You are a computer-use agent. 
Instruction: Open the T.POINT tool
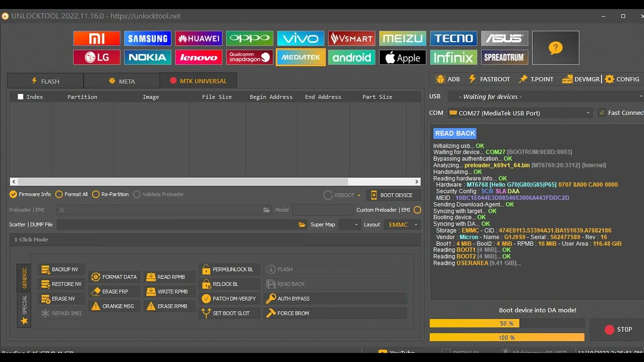(536, 79)
